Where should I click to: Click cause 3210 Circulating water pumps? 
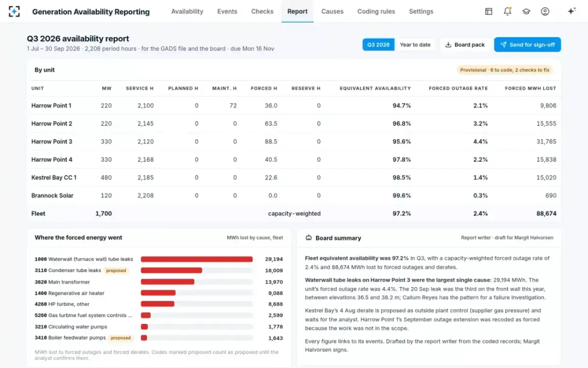pos(71,327)
